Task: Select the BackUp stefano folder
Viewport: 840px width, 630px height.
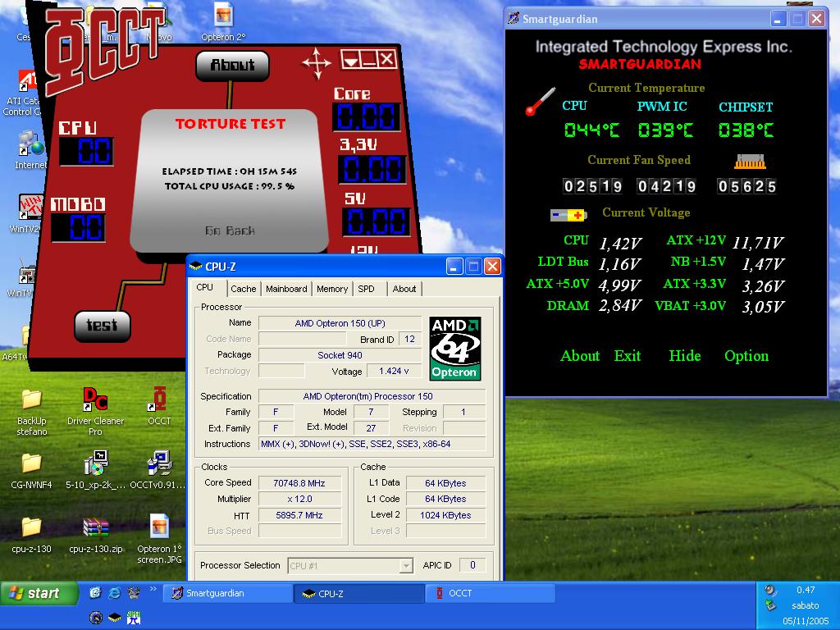Action: coord(32,412)
